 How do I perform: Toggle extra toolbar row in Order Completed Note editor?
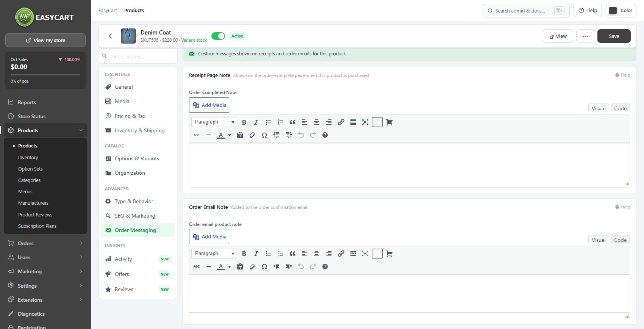pyautogui.click(x=377, y=122)
